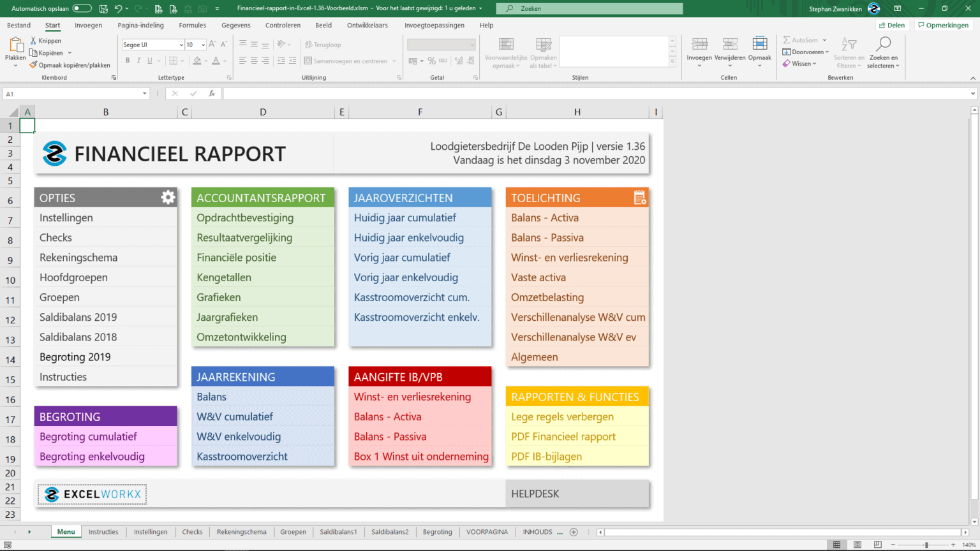Toggle bold formatting
Viewport: 980px width, 551px height.
click(128, 60)
